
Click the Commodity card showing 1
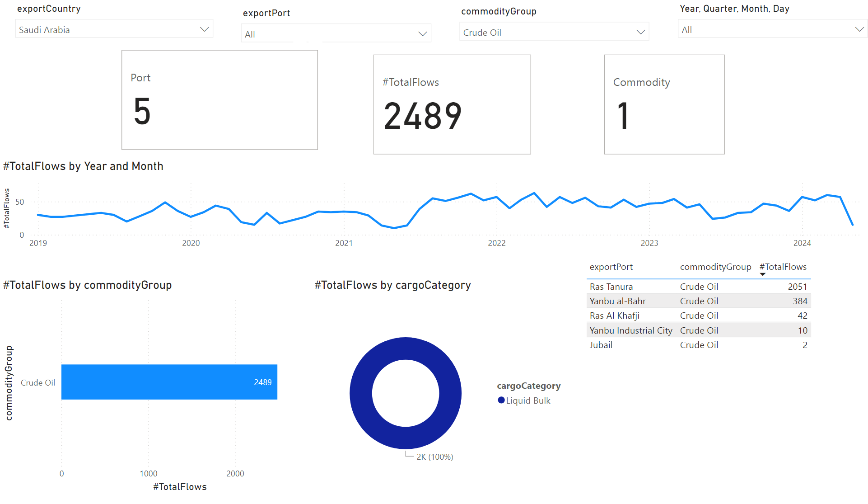(x=664, y=104)
